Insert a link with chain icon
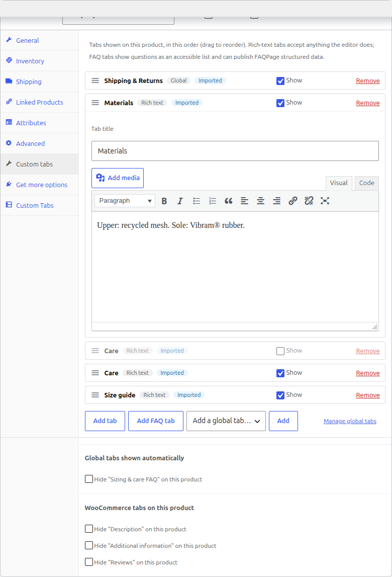The width and height of the screenshot is (392, 577). pyautogui.click(x=292, y=201)
